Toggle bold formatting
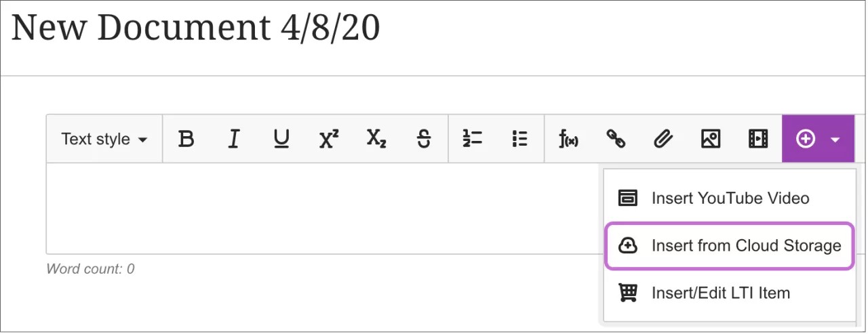This screenshot has height=334, width=868. tap(186, 139)
